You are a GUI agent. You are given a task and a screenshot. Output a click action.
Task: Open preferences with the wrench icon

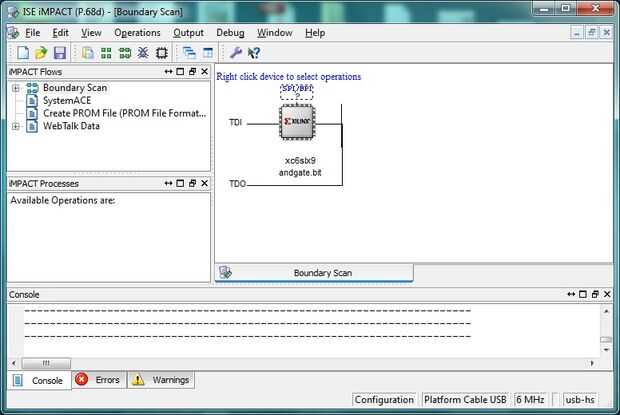click(236, 53)
